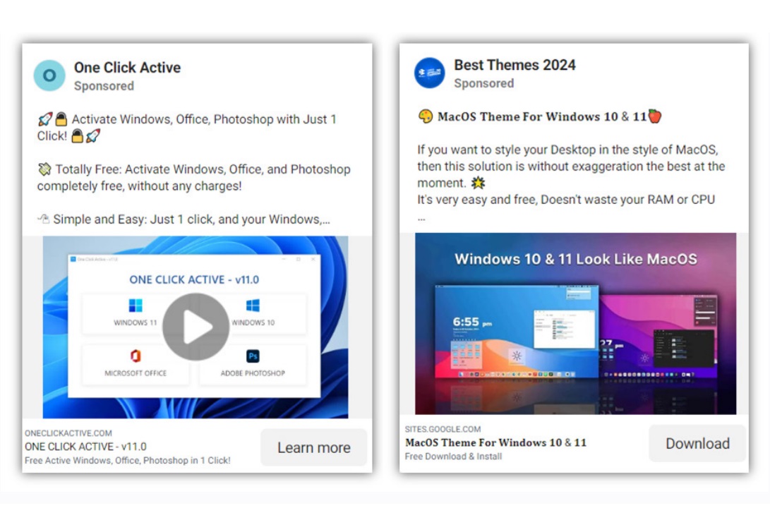The width and height of the screenshot is (770, 532).
Task: Open the Windows Look Like MacOS image
Action: (575, 323)
